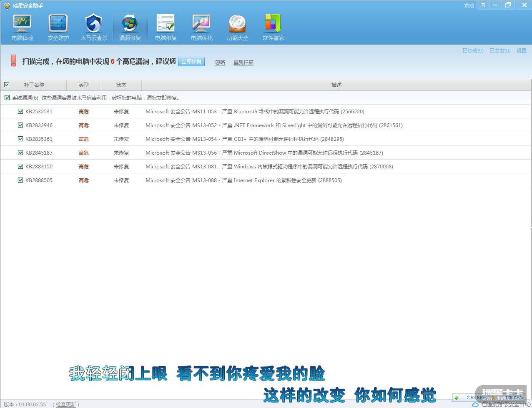Click 立即修复 repair now button
Image resolution: width=532 pixels, height=408 pixels.
(191, 61)
